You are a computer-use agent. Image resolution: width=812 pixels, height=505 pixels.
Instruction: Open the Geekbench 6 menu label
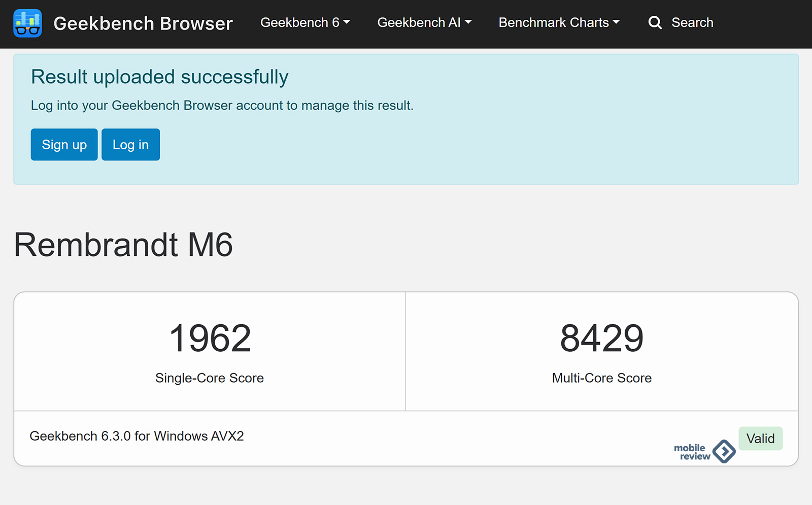click(299, 23)
